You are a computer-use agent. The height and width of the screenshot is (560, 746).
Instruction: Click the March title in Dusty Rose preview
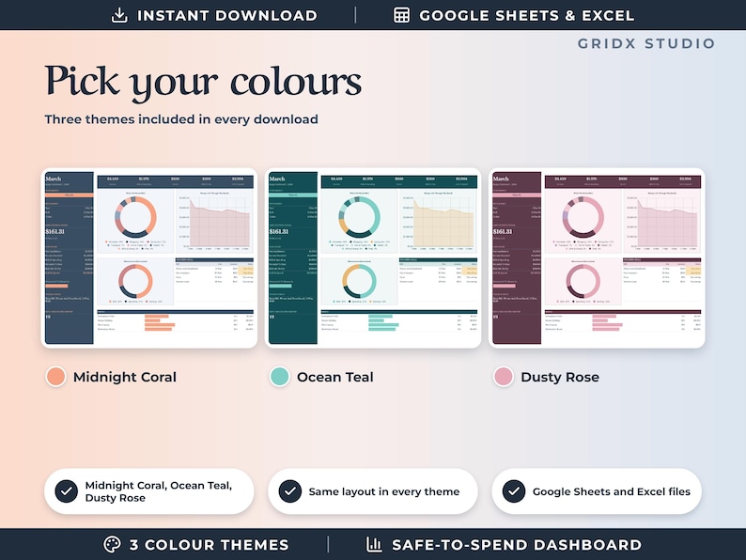point(501,179)
